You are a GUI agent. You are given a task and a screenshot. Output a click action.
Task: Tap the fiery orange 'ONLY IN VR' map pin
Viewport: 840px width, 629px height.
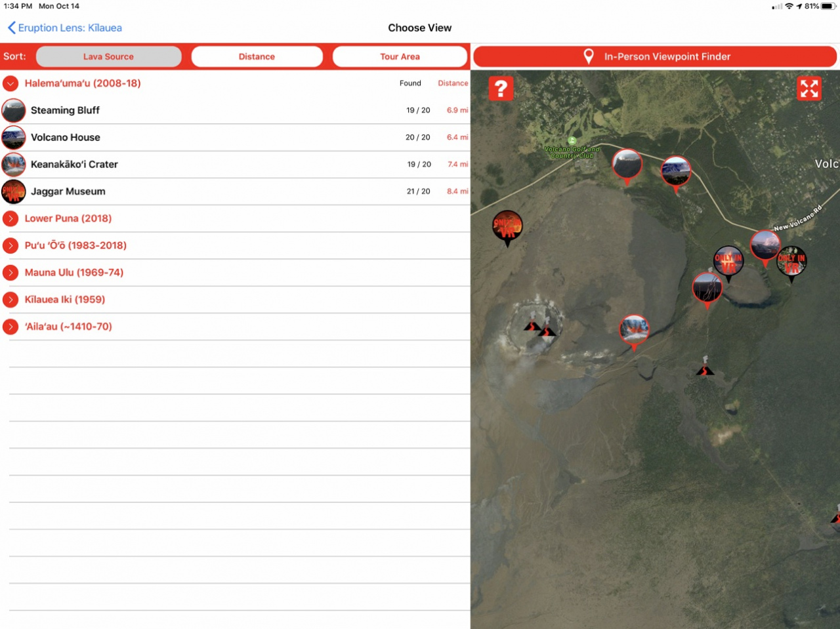[x=507, y=227]
